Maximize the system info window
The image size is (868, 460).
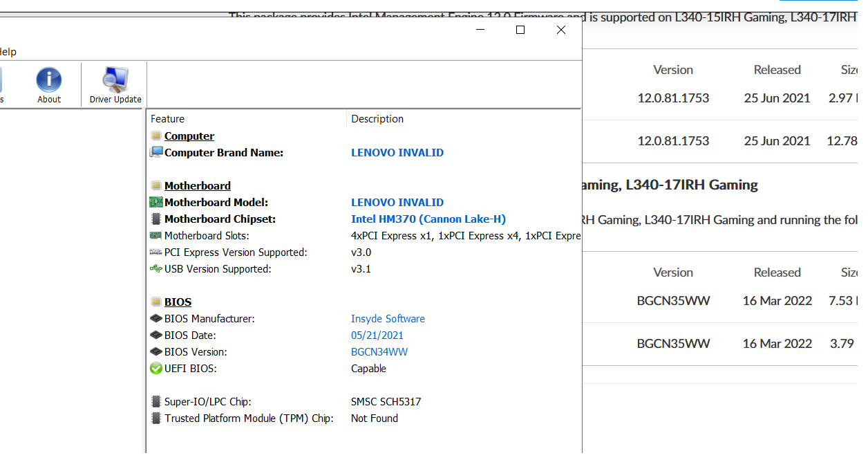(x=520, y=30)
